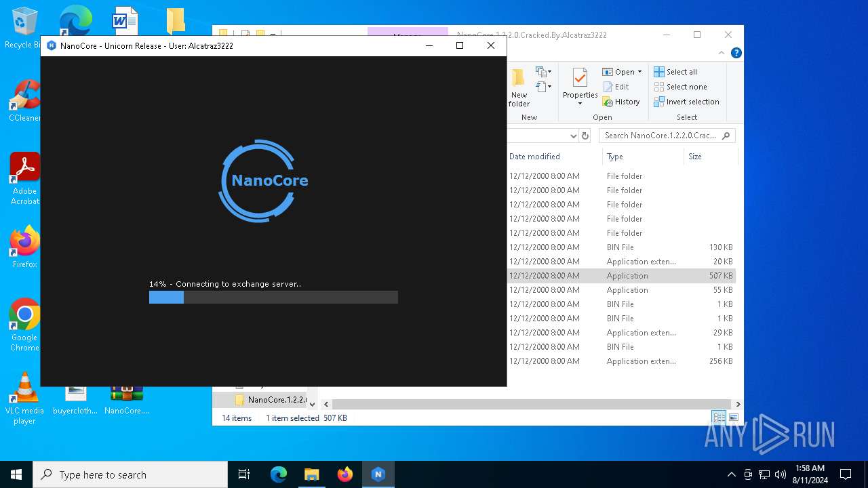Click the NanoCore logo in splash window
Image resolution: width=868 pixels, height=488 pixels.
pyautogui.click(x=263, y=181)
